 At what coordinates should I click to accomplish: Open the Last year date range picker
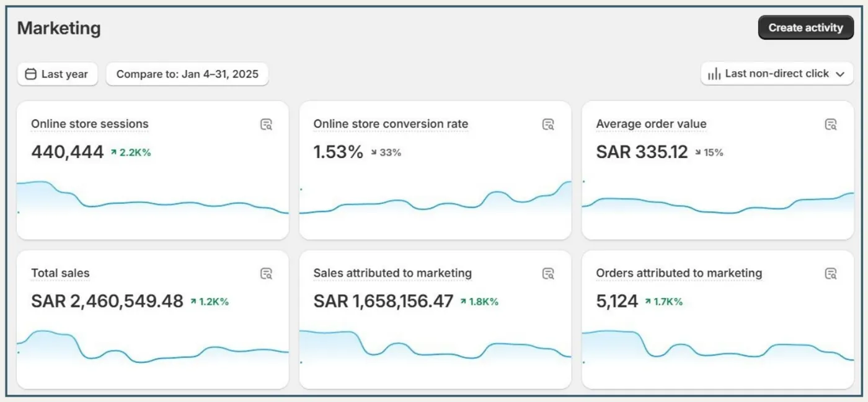pyautogui.click(x=57, y=74)
